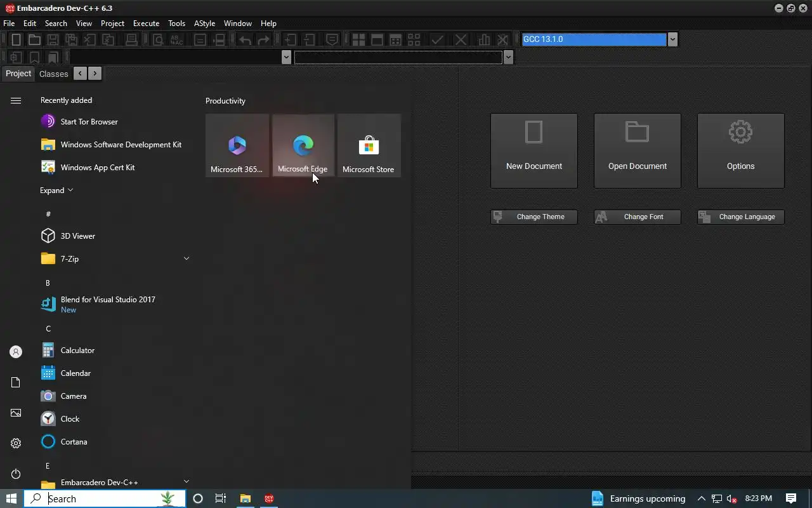The width and height of the screenshot is (812, 508).
Task: Show hidden system tray icons chevron
Action: click(701, 498)
